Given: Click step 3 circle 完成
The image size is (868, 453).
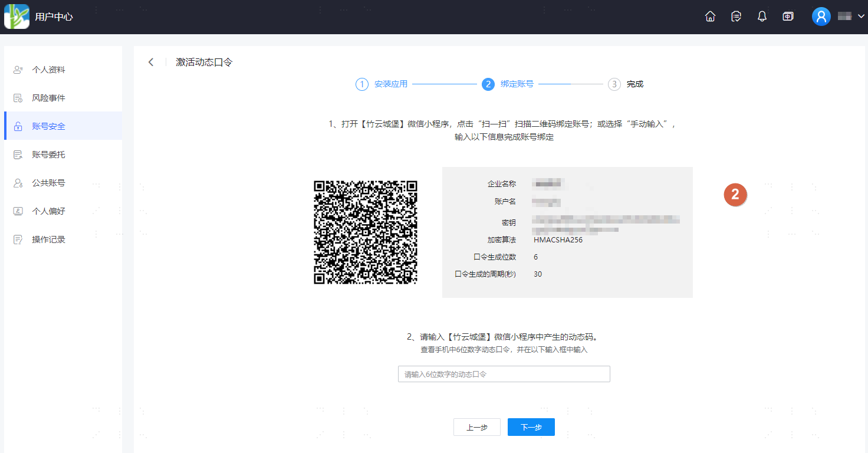Looking at the screenshot, I should click(614, 84).
